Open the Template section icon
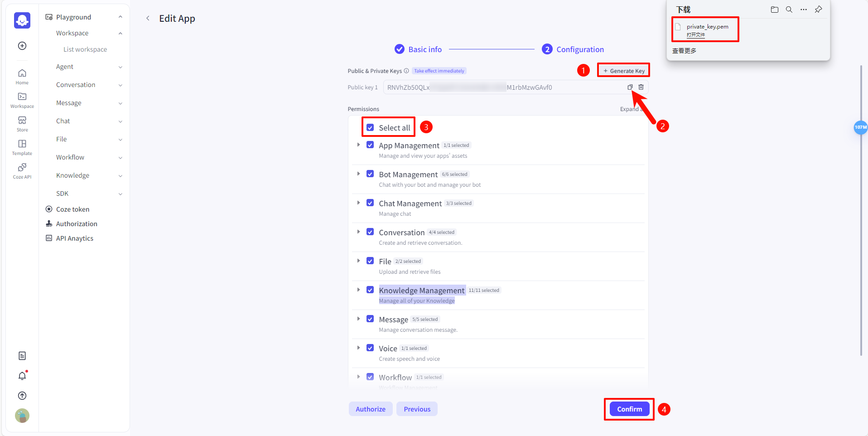 22,144
